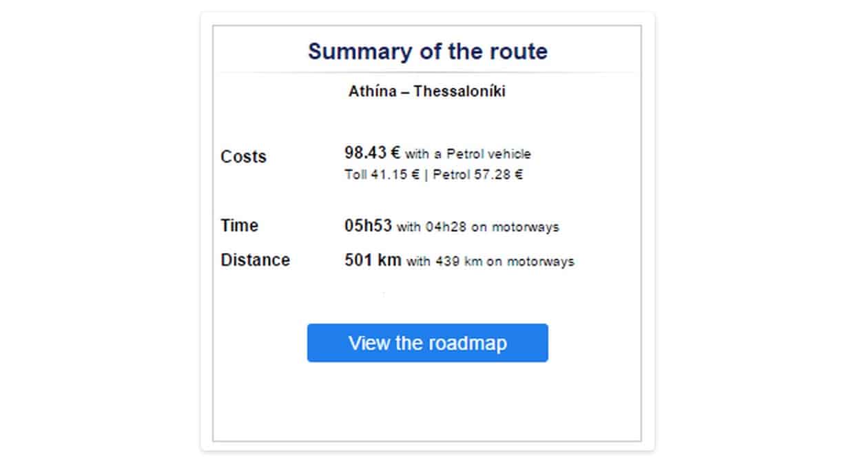Click the word Thessaloníki in the route
Image resolution: width=868 pixels, height=471 pixels.
point(459,92)
